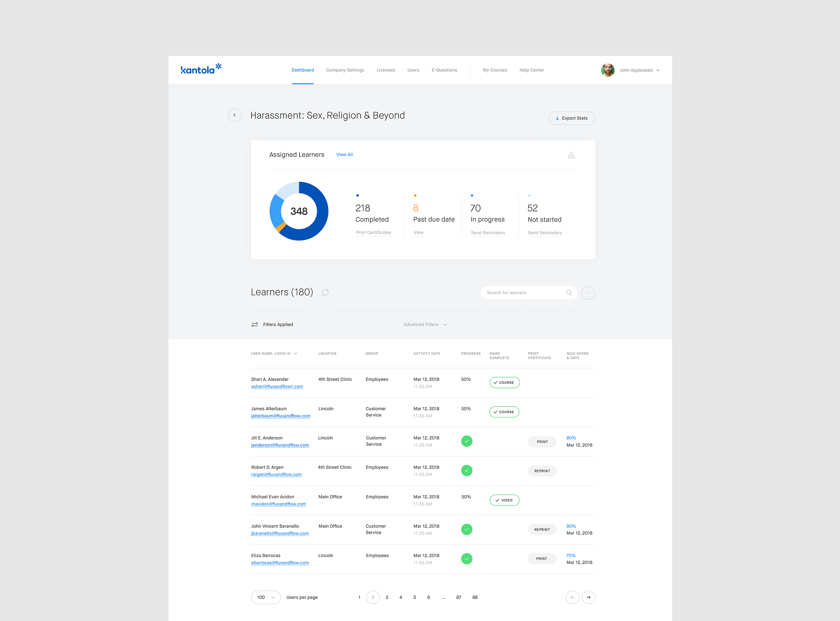Click the Export Stats button

click(572, 118)
